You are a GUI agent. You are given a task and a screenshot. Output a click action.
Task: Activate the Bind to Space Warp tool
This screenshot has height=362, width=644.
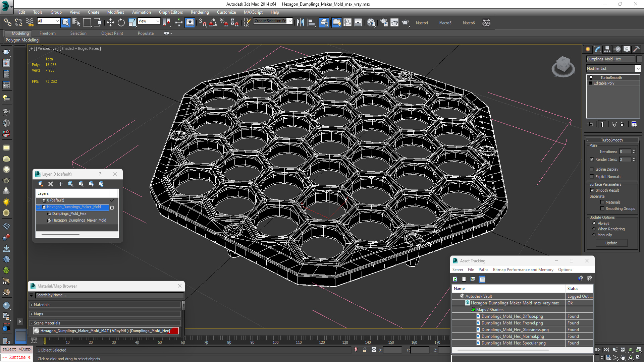(x=30, y=22)
